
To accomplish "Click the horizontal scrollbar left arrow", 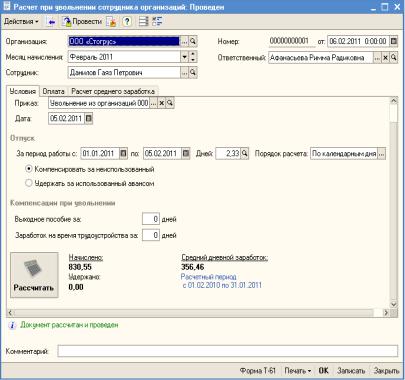I will coord(11,313).
